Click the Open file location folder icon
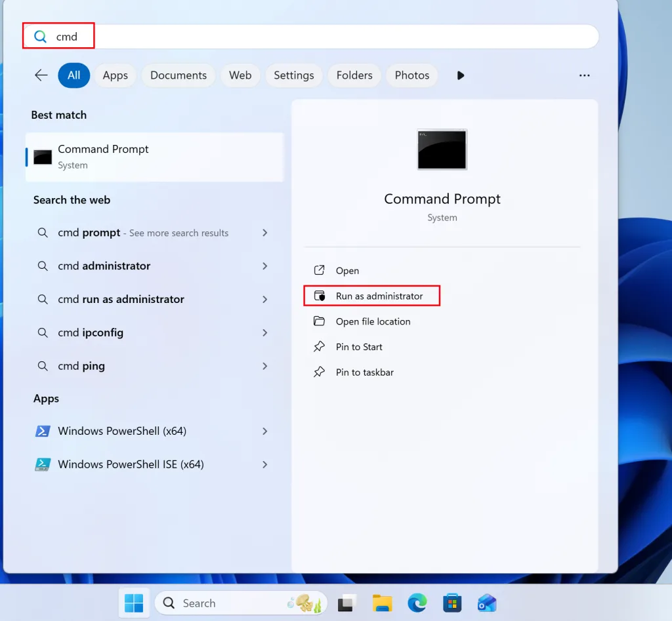The width and height of the screenshot is (672, 621). (x=320, y=321)
